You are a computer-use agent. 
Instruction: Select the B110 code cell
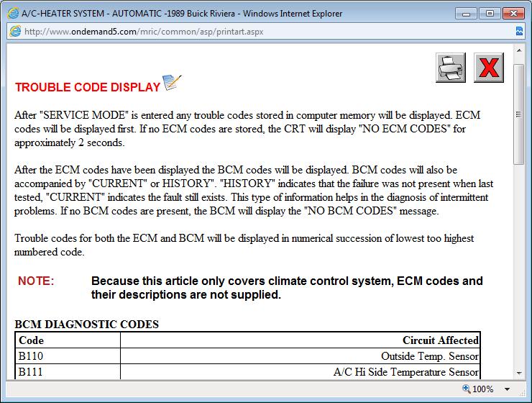[68, 356]
